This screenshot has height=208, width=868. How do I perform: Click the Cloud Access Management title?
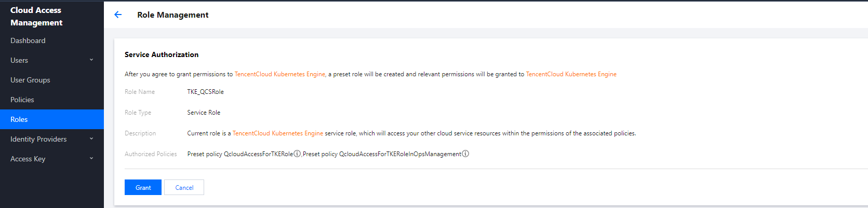[36, 16]
